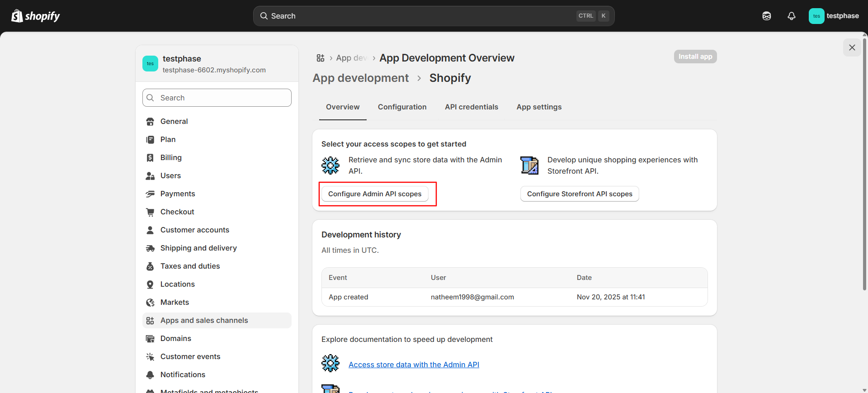Screen dimensions: 868x393
Task: Click the General store icon
Action: pos(150,121)
